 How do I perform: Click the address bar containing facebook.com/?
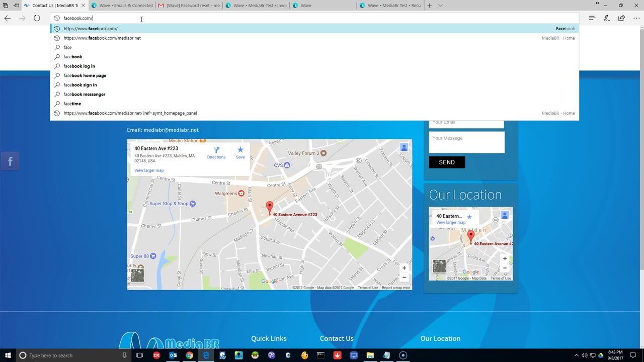[314, 18]
